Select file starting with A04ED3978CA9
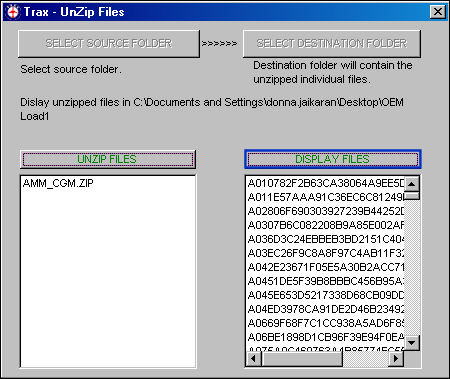The height and width of the screenshot is (379, 450). [326, 309]
